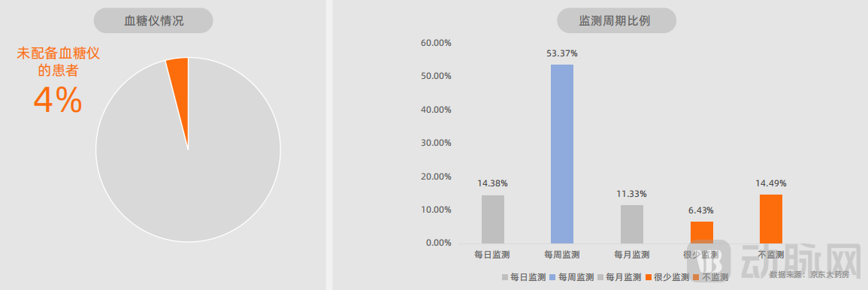Click the 14.49% data label
Screen dimensions: 868x290
click(x=770, y=183)
